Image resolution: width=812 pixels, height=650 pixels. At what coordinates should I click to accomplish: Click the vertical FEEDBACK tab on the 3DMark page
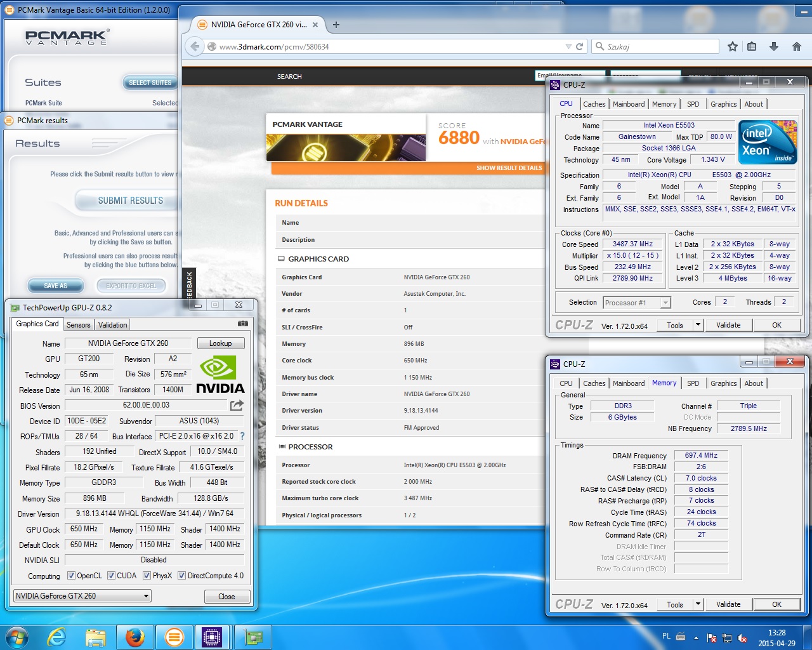189,284
